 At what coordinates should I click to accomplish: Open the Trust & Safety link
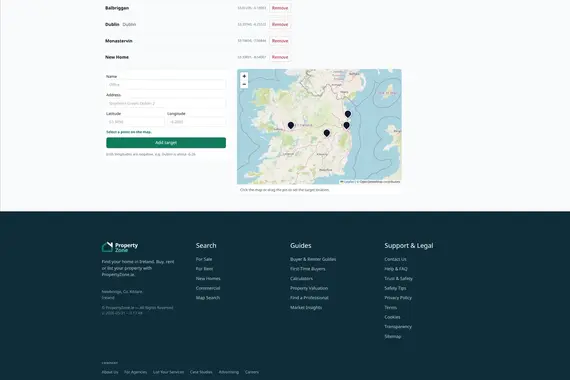(398, 279)
